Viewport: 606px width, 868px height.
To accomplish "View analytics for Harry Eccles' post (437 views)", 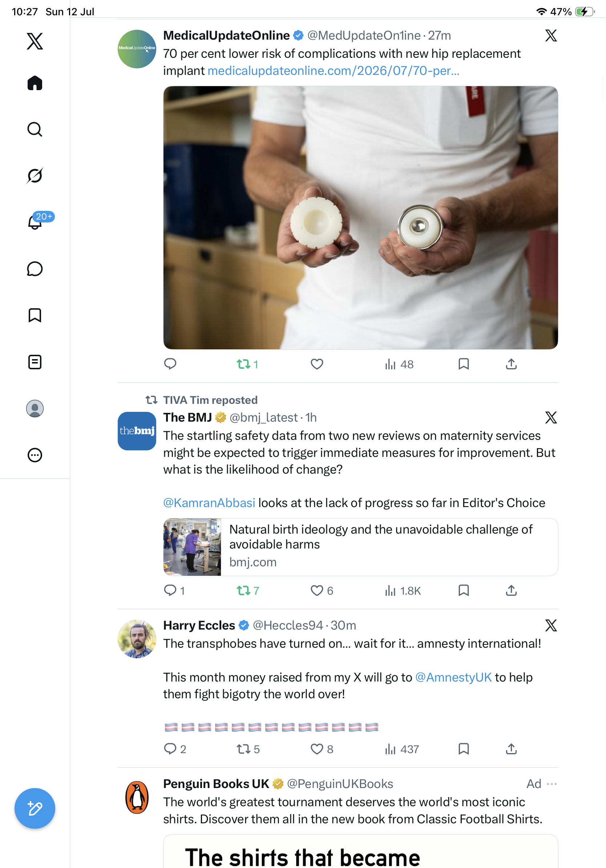I will (x=401, y=749).
